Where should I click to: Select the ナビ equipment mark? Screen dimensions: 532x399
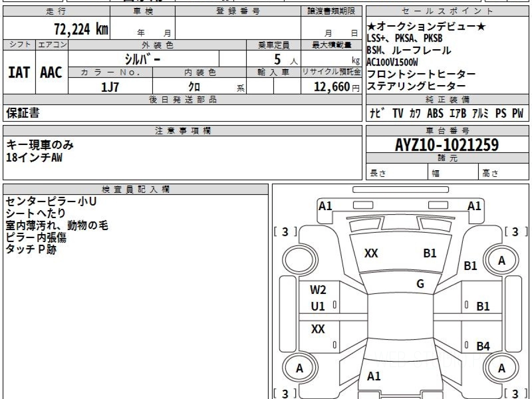click(x=377, y=113)
